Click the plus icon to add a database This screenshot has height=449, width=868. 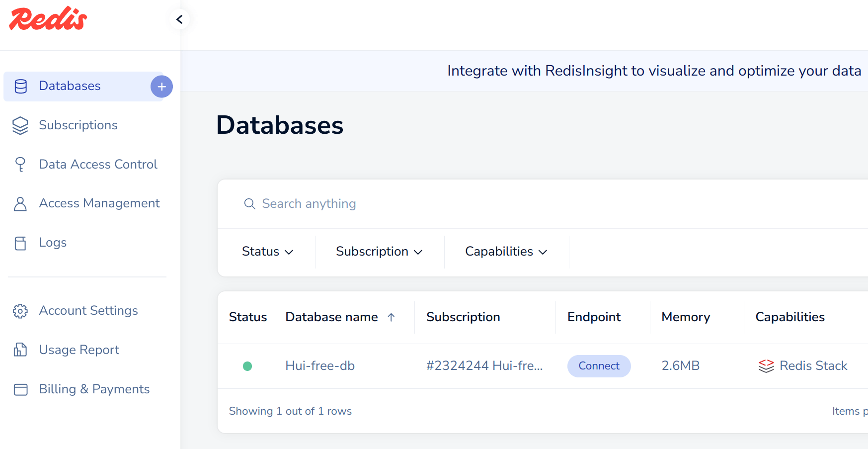(x=161, y=87)
